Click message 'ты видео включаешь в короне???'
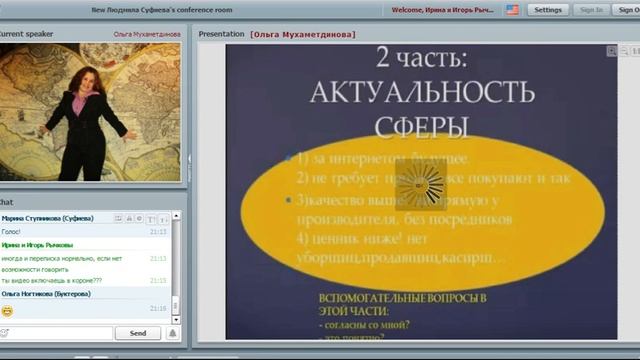The height and width of the screenshot is (360, 640). (51, 280)
